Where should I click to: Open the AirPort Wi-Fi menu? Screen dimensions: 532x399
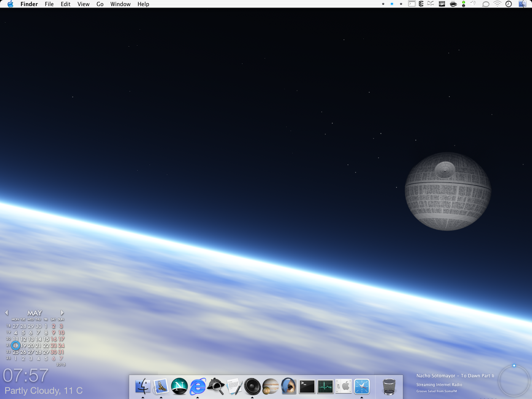tap(497, 4)
